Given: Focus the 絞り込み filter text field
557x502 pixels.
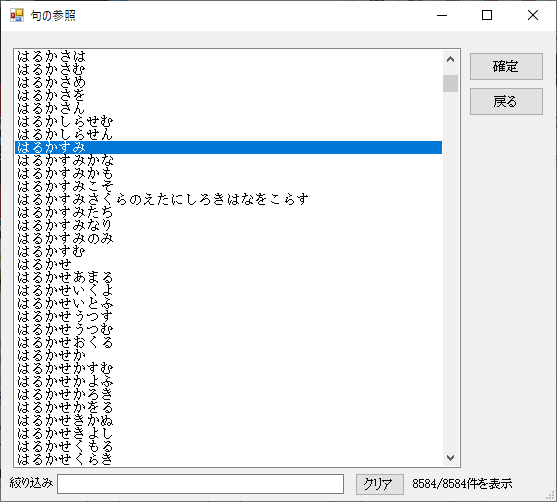Looking at the screenshot, I should (200, 484).
